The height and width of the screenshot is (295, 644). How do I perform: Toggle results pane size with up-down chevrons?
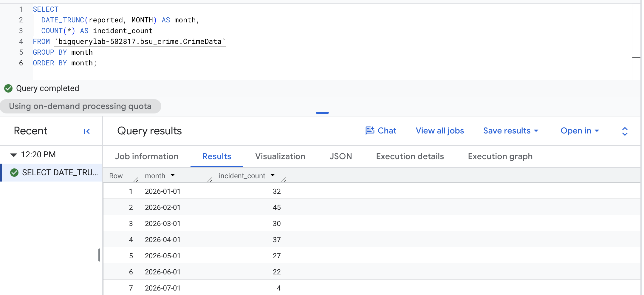coord(625,131)
